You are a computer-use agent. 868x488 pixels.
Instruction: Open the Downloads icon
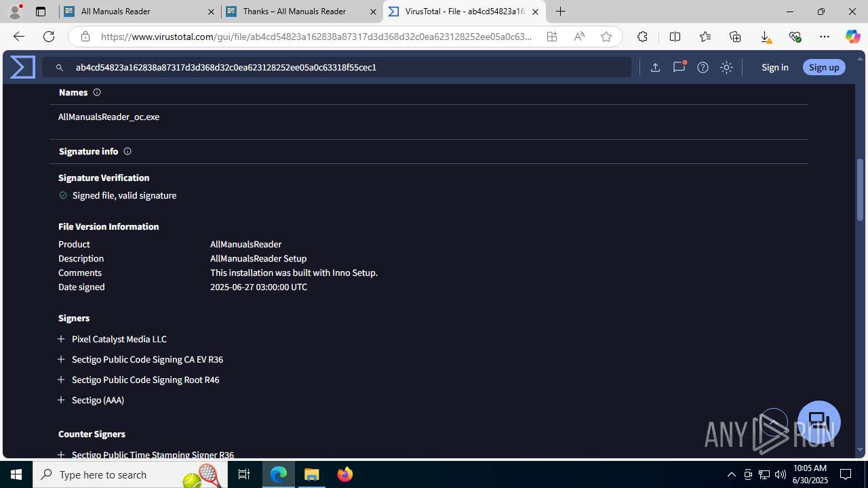coord(765,37)
